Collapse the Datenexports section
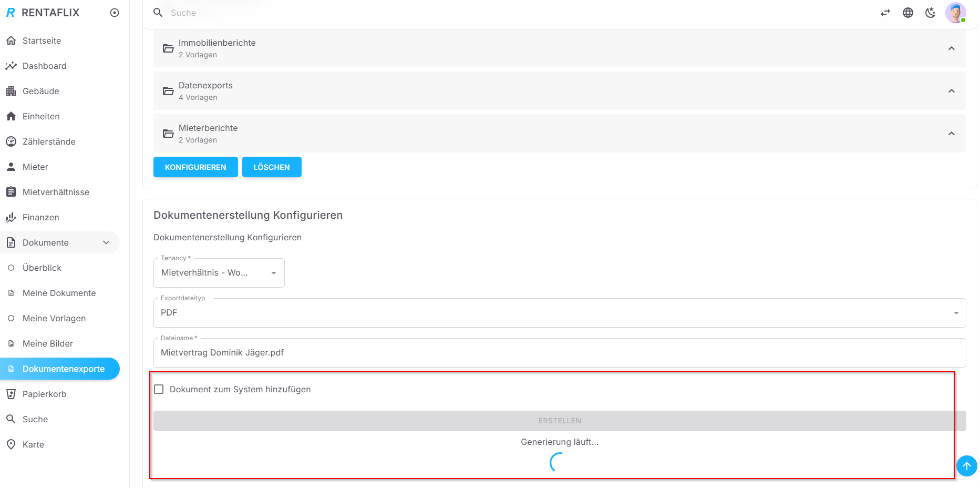Image resolution: width=980 pixels, height=488 pixels. (951, 91)
